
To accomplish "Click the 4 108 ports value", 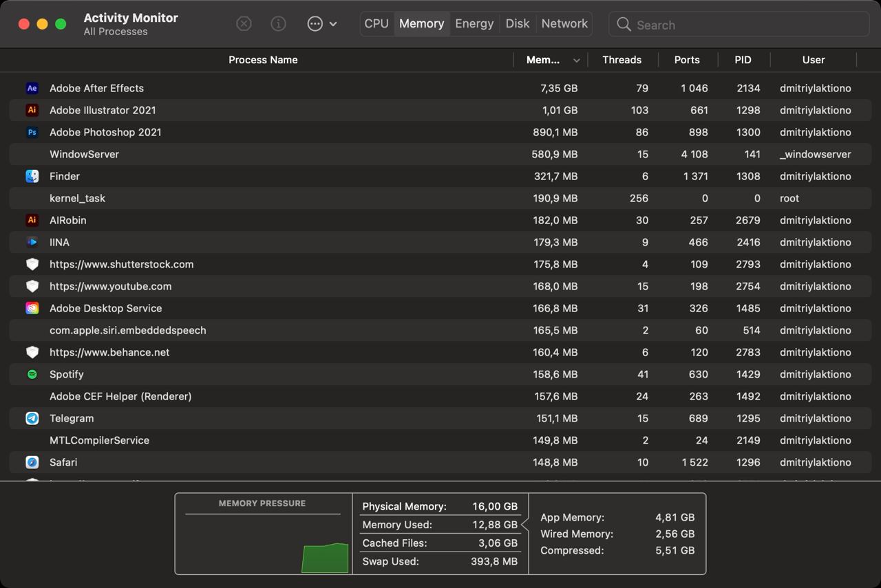I will (694, 154).
